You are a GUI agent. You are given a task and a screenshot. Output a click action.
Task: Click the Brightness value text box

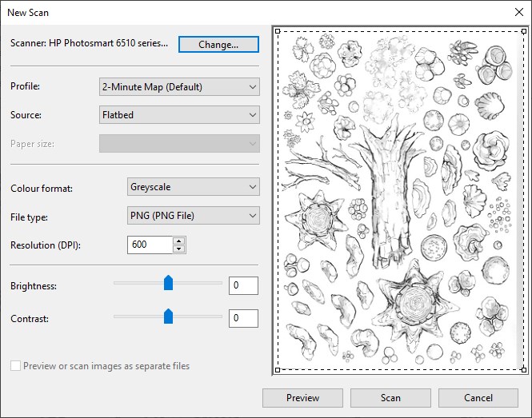coord(243,285)
